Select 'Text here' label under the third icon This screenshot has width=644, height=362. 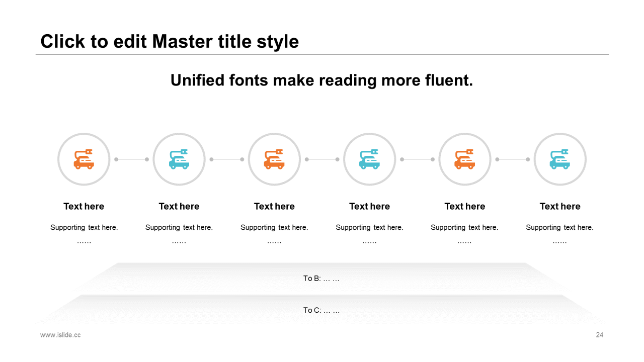(x=274, y=207)
